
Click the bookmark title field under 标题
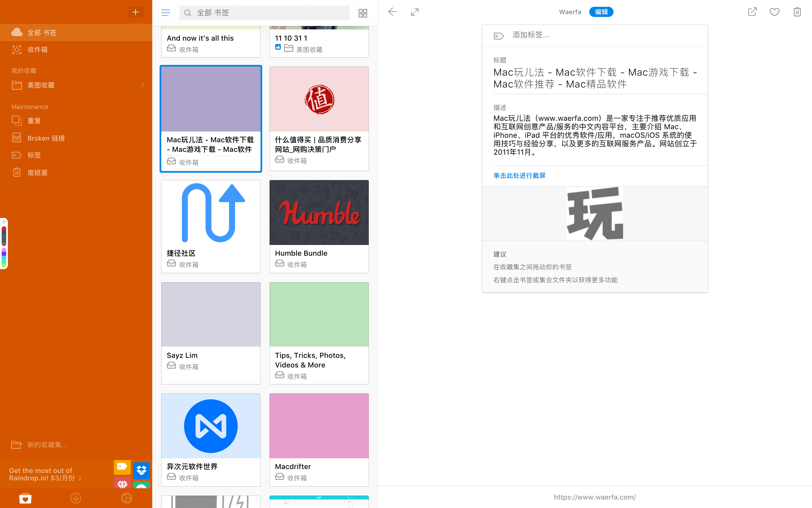(595, 78)
